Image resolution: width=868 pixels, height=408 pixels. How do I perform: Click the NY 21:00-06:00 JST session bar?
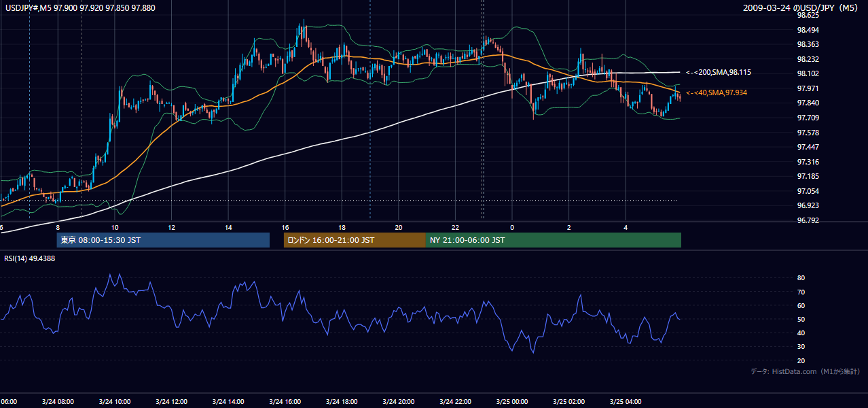(x=554, y=240)
